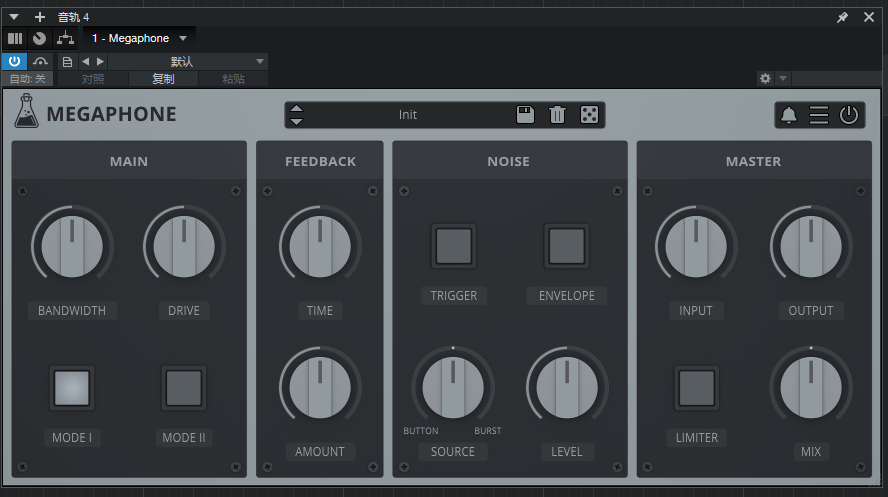888x497 pixels.
Task: Click the master INPUT knob
Action: 696,246
